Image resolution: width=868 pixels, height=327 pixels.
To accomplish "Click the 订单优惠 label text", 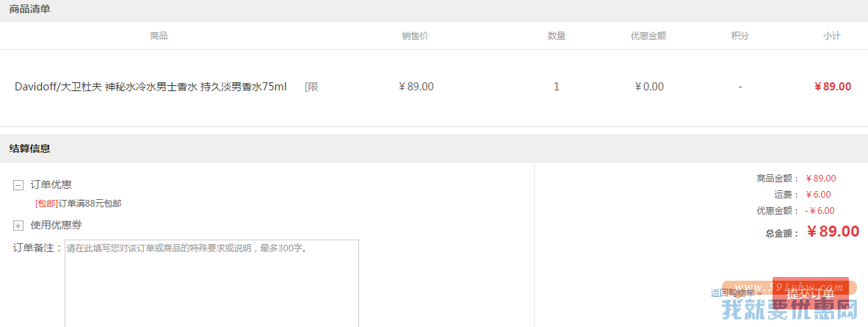I will click(51, 184).
